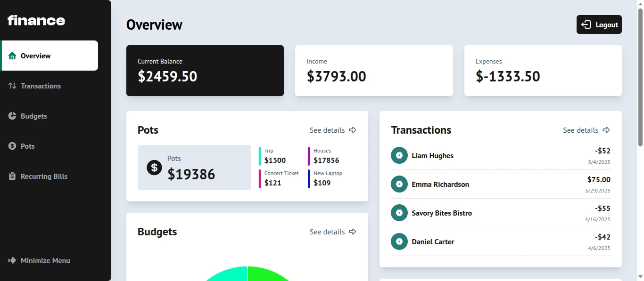The width and height of the screenshot is (644, 281).
Task: Click the Minimize Menu arrow icon
Action: tap(12, 260)
